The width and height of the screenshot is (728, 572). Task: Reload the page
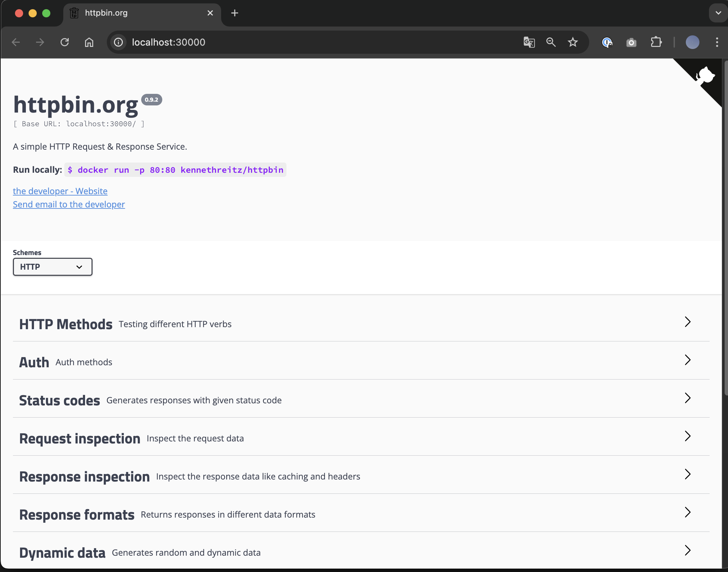coord(65,42)
